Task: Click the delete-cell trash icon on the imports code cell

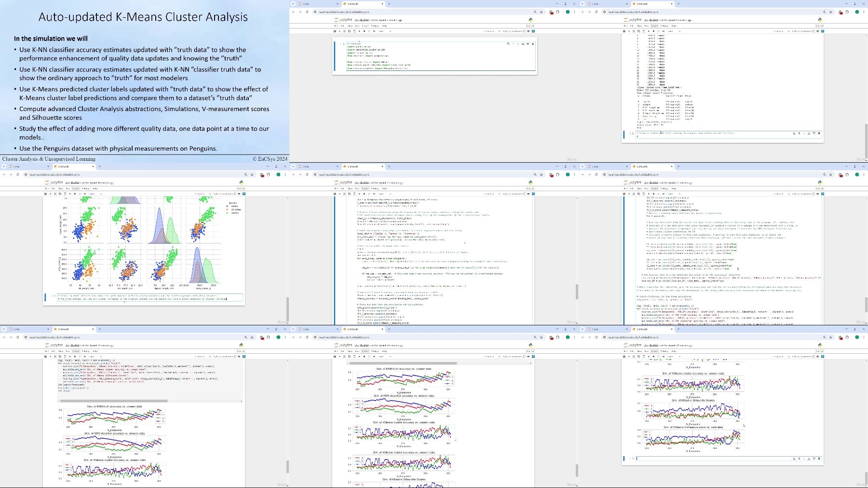Action: point(533,44)
